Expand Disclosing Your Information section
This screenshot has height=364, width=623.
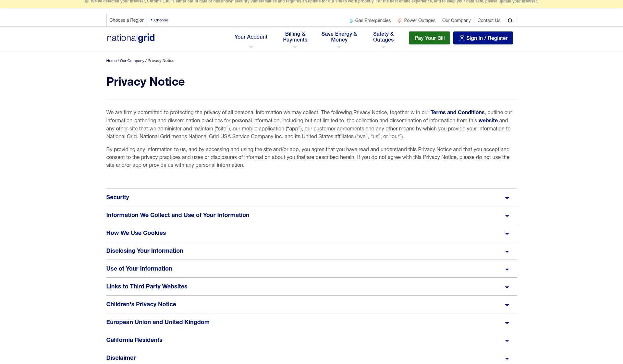[311, 251]
